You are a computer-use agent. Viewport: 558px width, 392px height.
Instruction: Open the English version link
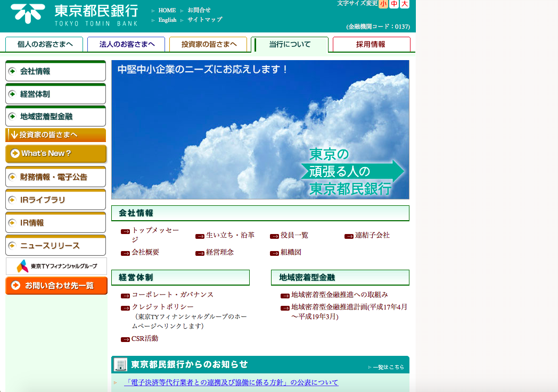click(167, 20)
